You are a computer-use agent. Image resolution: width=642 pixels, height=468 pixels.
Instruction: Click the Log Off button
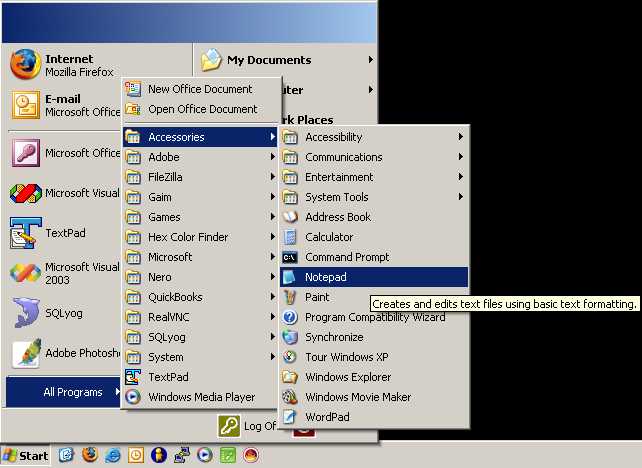tap(247, 426)
